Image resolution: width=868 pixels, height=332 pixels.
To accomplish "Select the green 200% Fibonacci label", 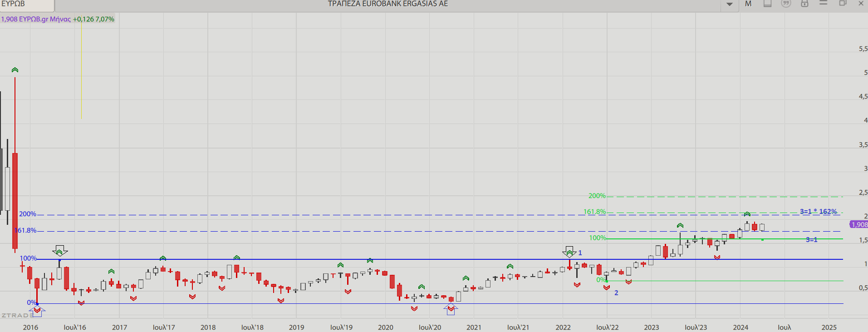I will [597, 196].
